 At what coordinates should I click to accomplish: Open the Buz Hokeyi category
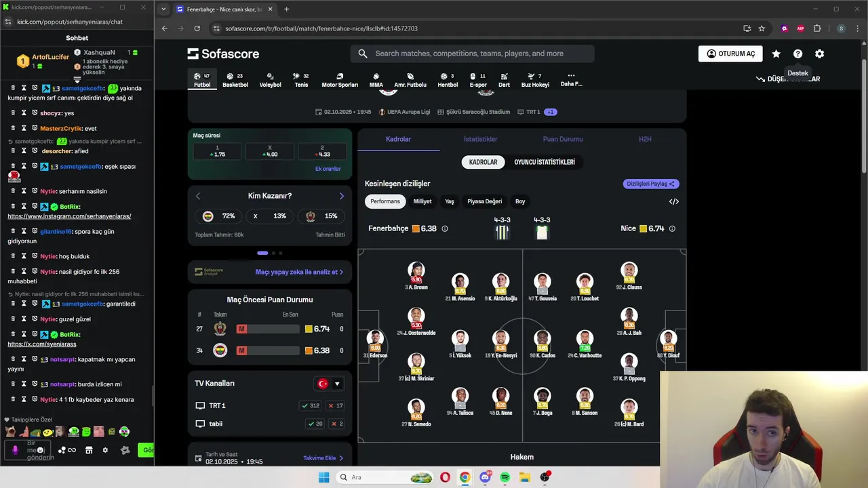point(535,80)
